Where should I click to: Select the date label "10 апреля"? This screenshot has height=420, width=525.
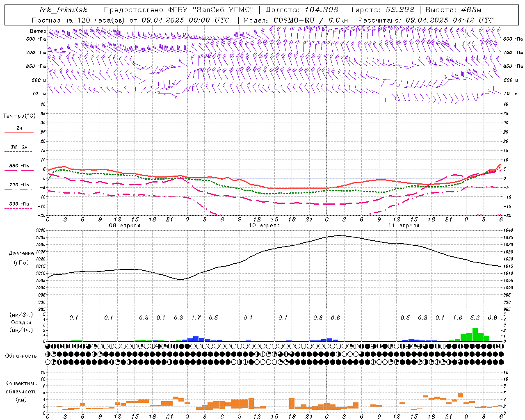264,226
